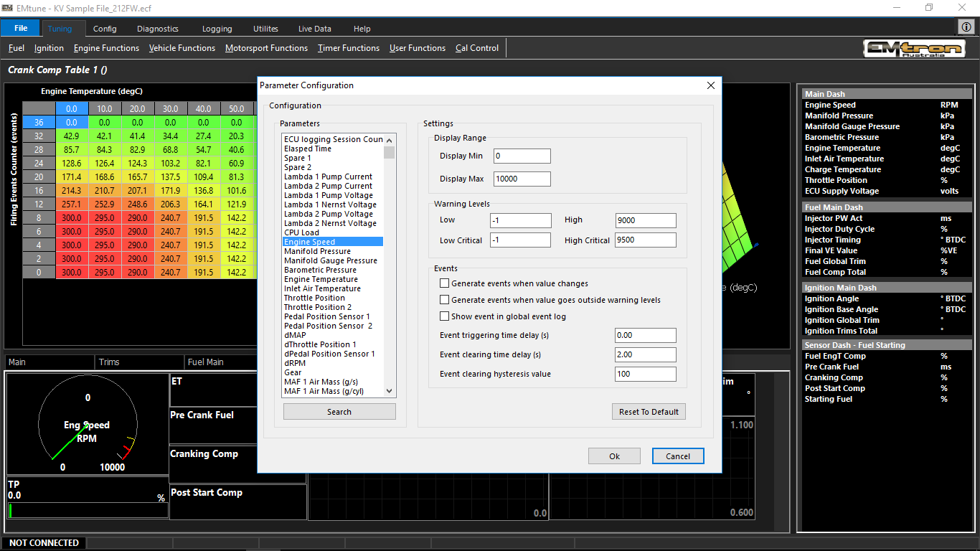Confirm the dialog with the Ok button
Image resolution: width=980 pixels, height=551 pixels.
coord(614,456)
